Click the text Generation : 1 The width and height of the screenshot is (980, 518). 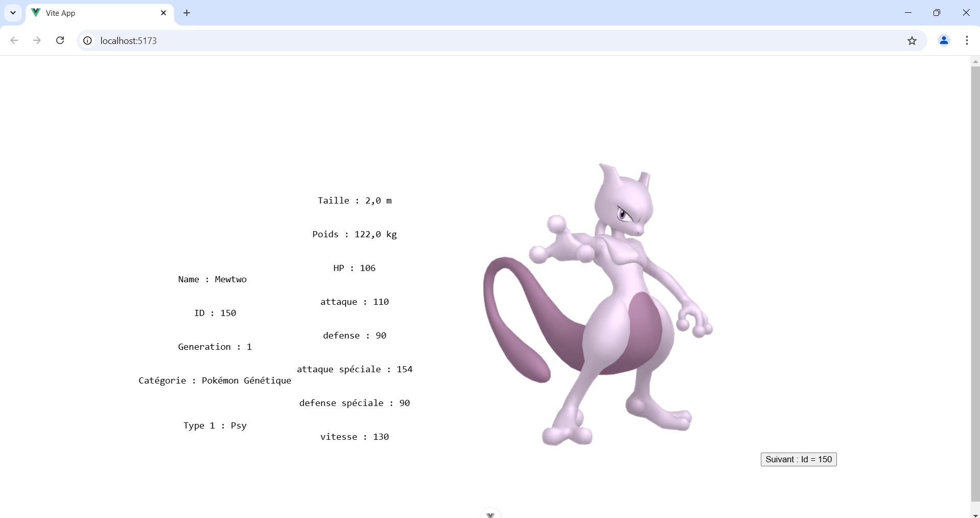pos(215,347)
